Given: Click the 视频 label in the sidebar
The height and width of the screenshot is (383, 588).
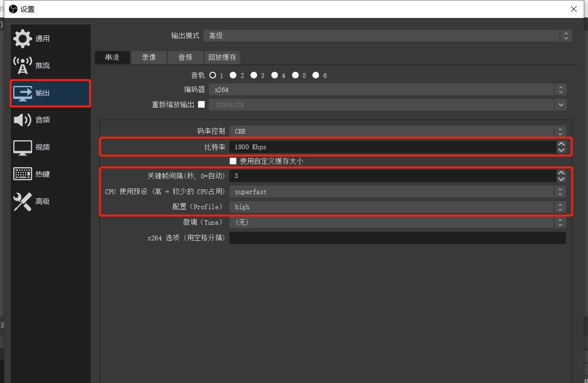Looking at the screenshot, I should (43, 147).
